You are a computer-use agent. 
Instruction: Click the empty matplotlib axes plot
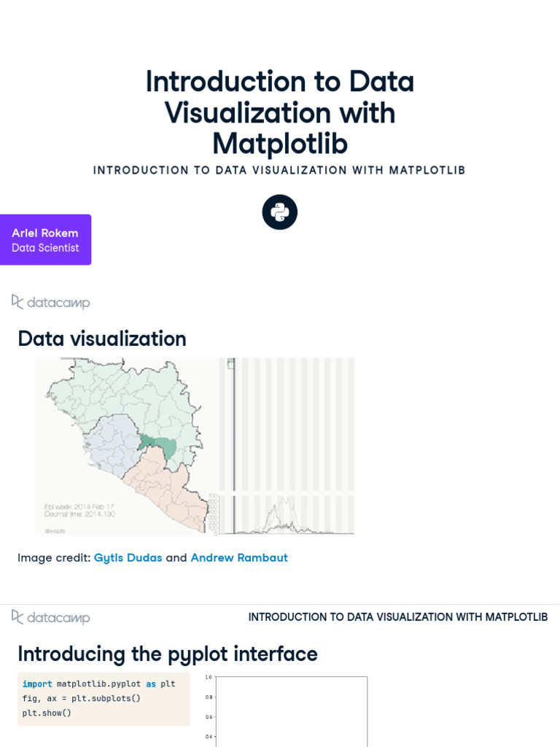point(290,711)
